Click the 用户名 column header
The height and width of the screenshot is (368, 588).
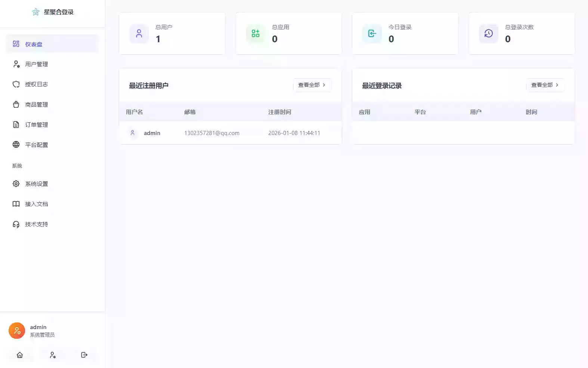coord(134,112)
